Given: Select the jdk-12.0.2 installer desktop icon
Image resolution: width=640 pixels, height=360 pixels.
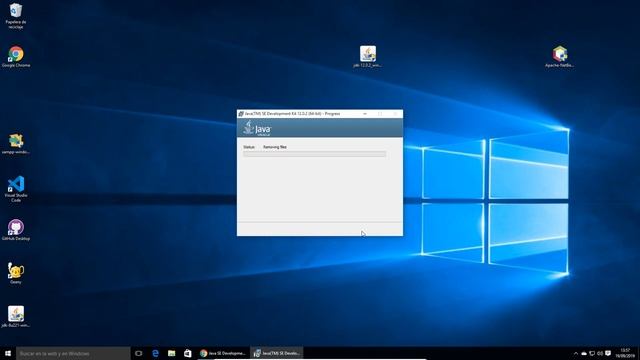Looking at the screenshot, I should click(368, 57).
